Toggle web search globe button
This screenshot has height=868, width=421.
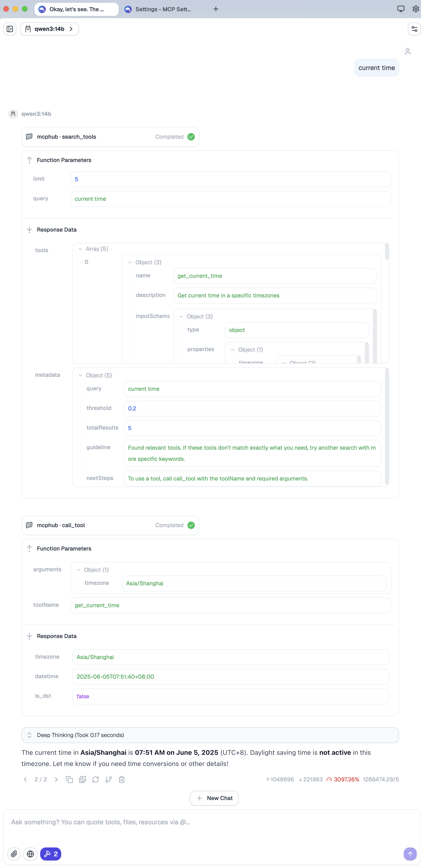click(x=30, y=854)
